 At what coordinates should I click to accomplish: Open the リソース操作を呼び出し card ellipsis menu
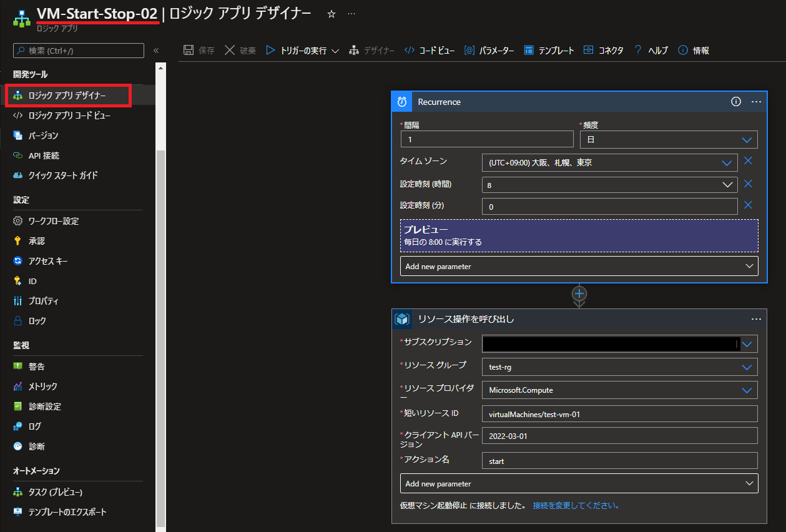[756, 319]
